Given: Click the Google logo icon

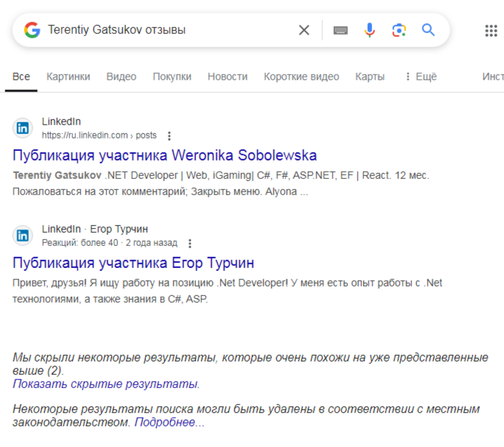Looking at the screenshot, I should [32, 30].
